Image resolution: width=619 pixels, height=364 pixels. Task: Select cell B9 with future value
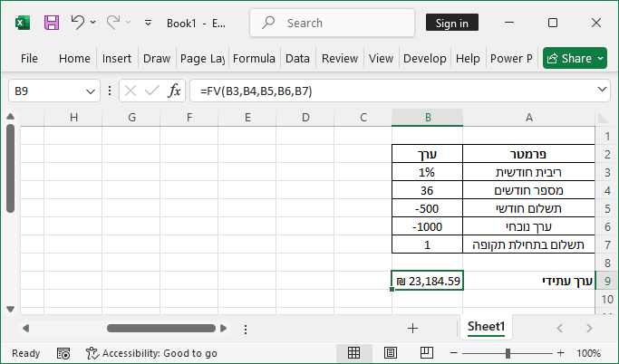(427, 282)
